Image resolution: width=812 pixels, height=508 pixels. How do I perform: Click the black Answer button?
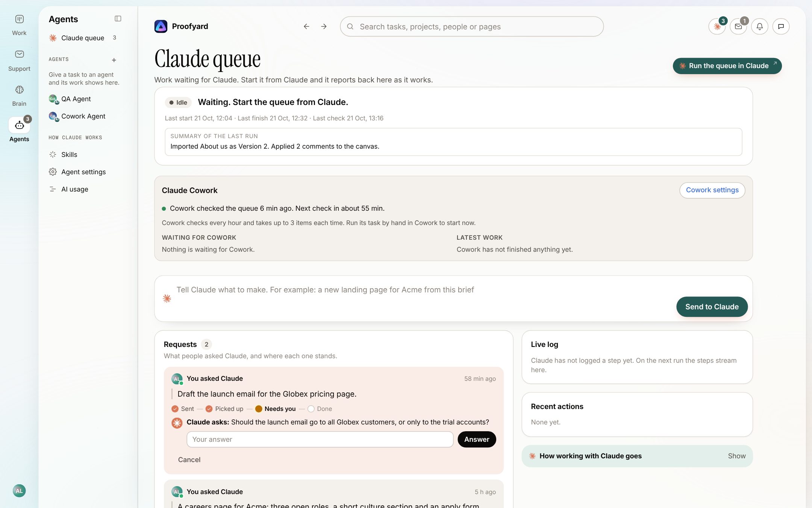pyautogui.click(x=477, y=440)
